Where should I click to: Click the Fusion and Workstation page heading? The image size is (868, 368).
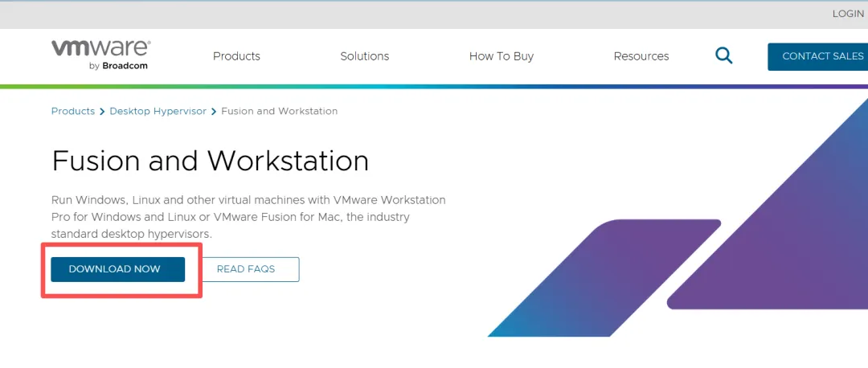click(x=211, y=161)
